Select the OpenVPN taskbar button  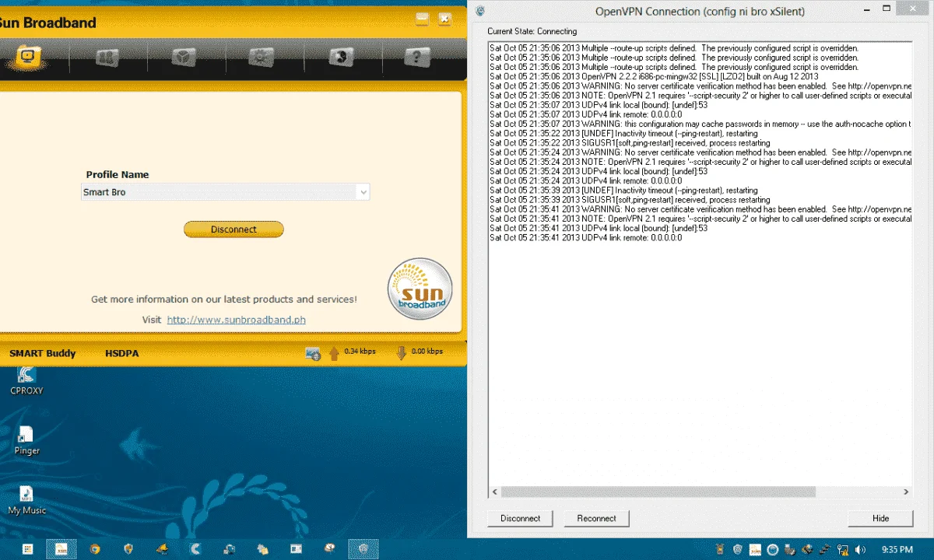click(363, 549)
